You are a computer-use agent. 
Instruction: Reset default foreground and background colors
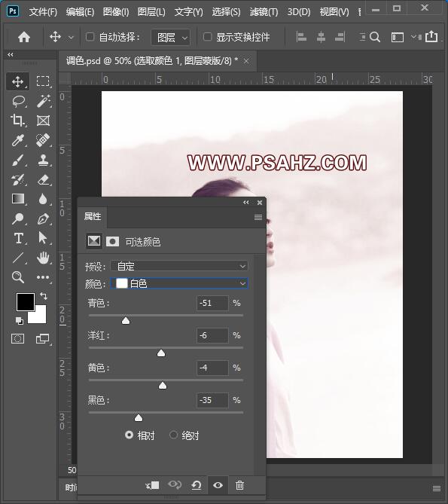tap(20, 320)
